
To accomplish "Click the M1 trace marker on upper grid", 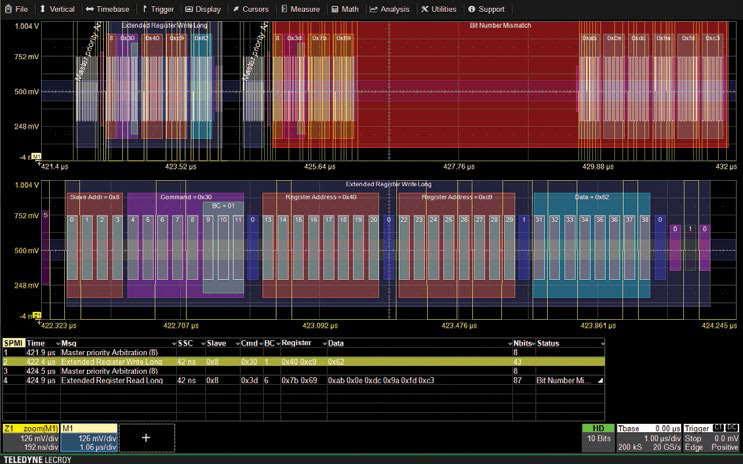I will click(36, 156).
